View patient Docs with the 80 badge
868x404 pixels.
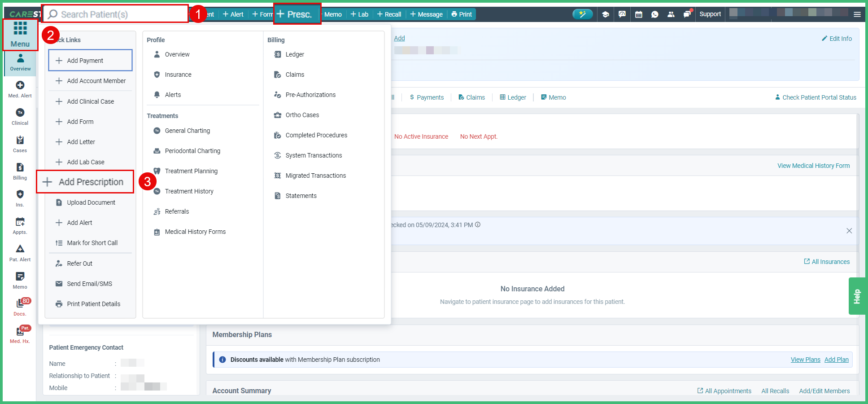tap(20, 307)
